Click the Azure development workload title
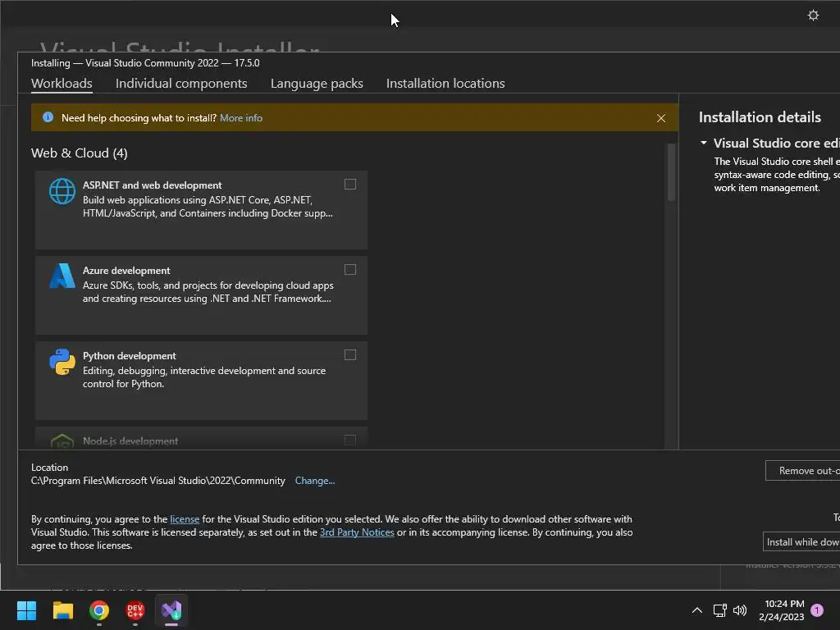Viewport: 840px width, 630px height. pyautogui.click(x=126, y=271)
